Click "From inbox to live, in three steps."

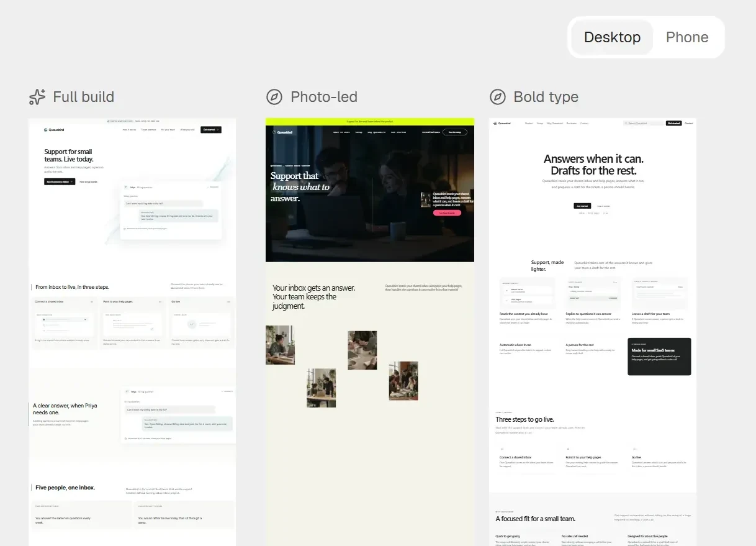click(72, 287)
